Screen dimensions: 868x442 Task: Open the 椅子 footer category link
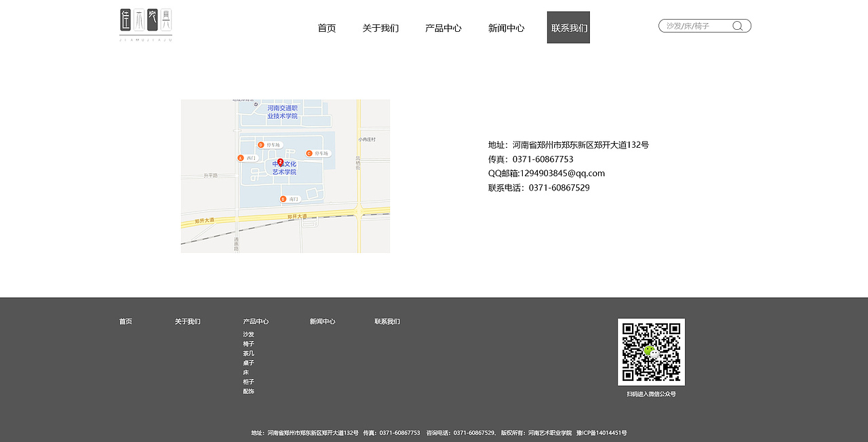click(249, 343)
